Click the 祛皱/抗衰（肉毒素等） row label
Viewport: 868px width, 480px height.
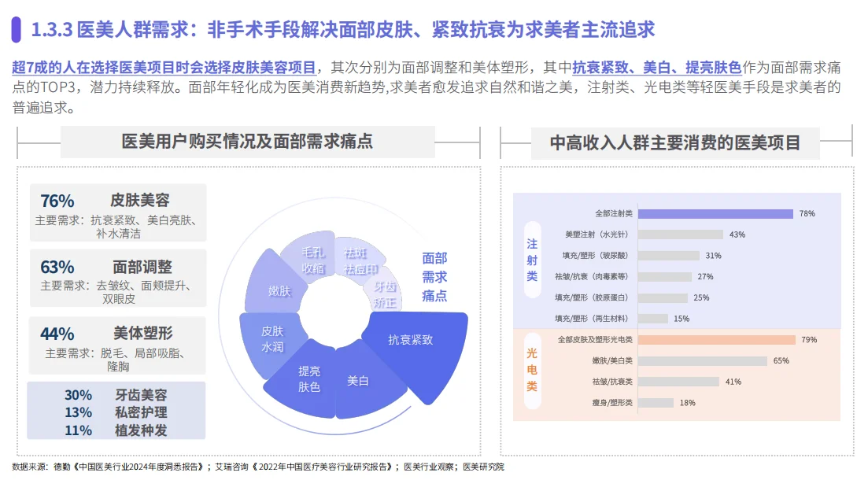point(591,276)
